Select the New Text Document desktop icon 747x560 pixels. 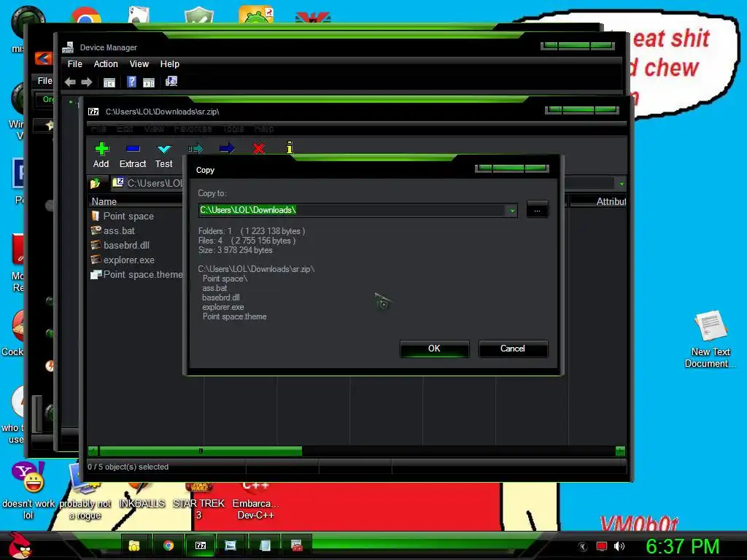tap(711, 339)
